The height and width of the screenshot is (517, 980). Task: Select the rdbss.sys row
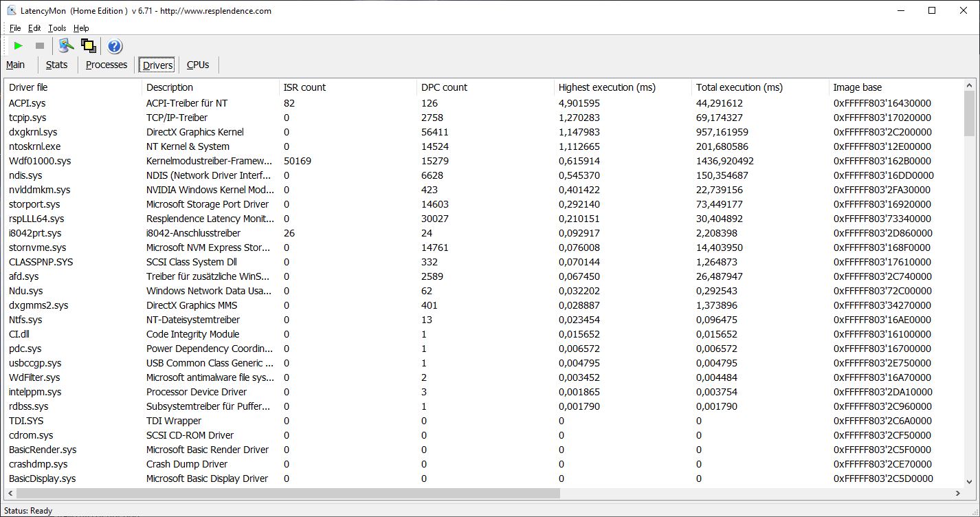pos(484,406)
